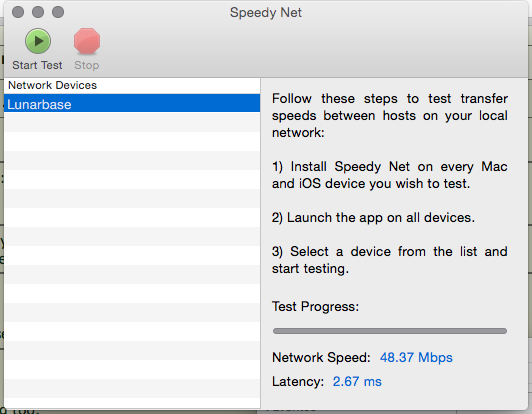
Task: Click the Test Progress bar
Action: click(390, 331)
